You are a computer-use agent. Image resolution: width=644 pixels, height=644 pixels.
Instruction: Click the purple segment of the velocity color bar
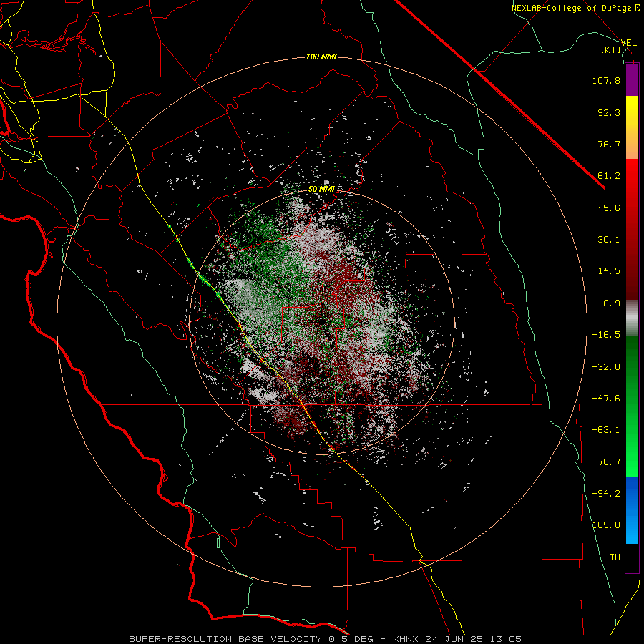[x=632, y=79]
